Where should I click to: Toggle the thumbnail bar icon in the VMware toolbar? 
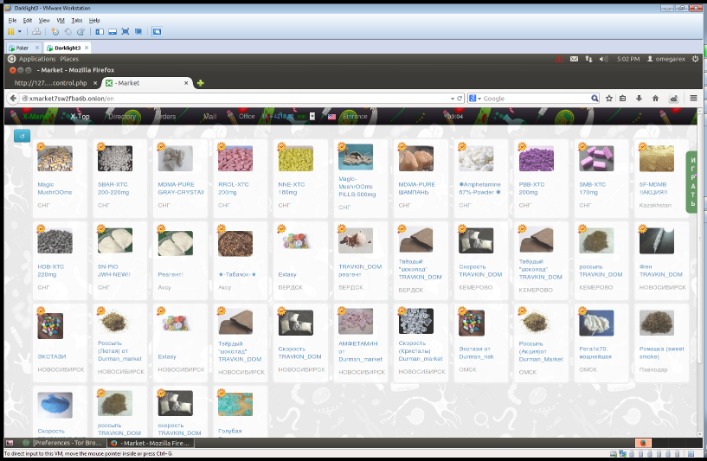(113, 32)
